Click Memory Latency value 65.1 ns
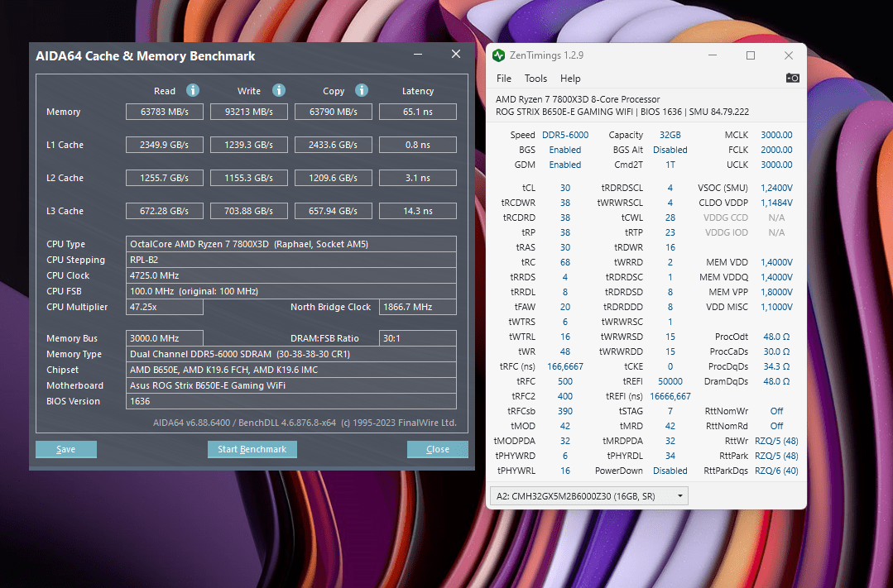The width and height of the screenshot is (893, 588). click(417, 112)
